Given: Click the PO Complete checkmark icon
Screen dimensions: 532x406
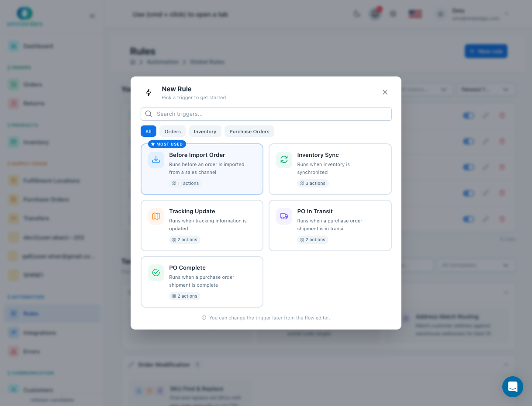Looking at the screenshot, I should (156, 273).
